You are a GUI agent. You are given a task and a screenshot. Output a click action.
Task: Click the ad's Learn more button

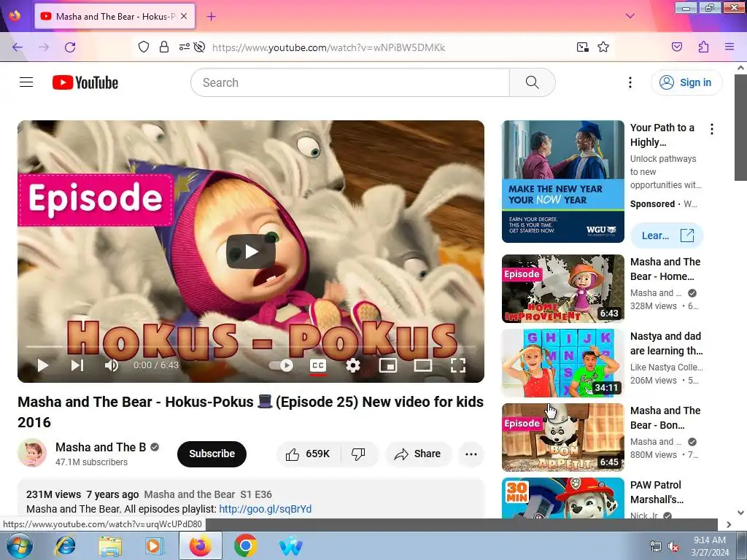667,236
